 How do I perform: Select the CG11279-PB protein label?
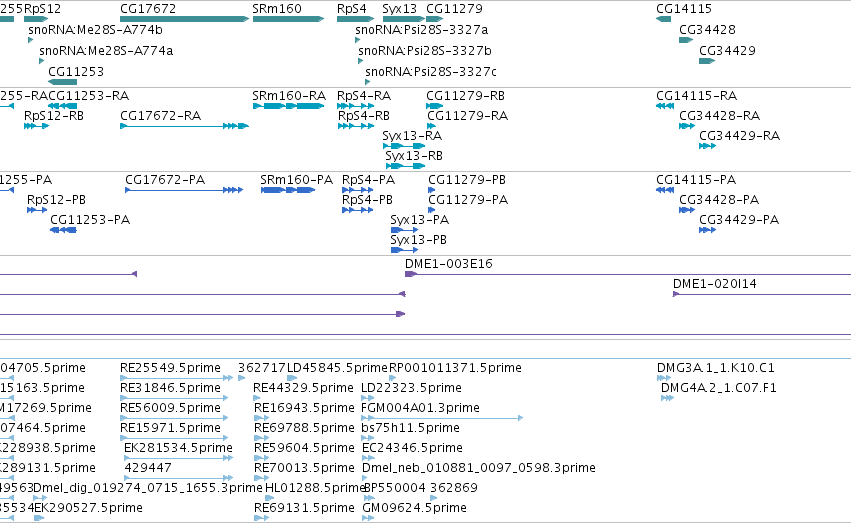pyautogui.click(x=467, y=180)
